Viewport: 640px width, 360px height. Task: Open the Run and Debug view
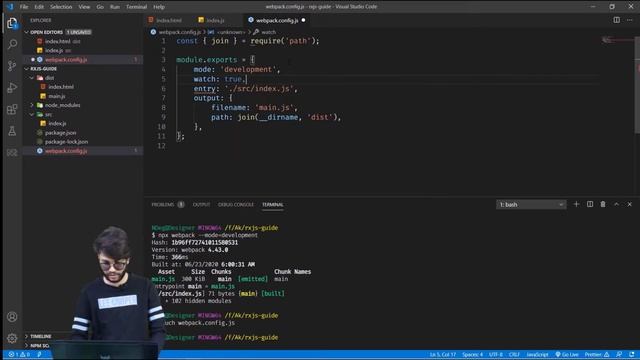tap(12, 87)
